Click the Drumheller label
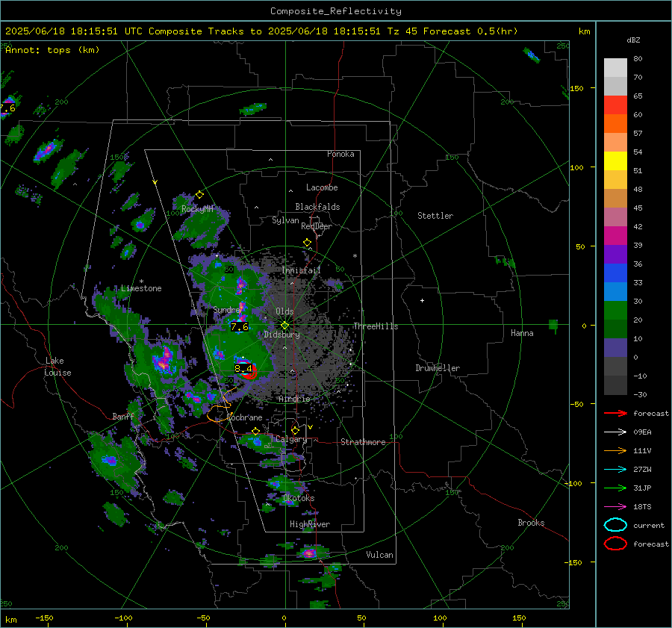This screenshot has width=672, height=628. 438,368
